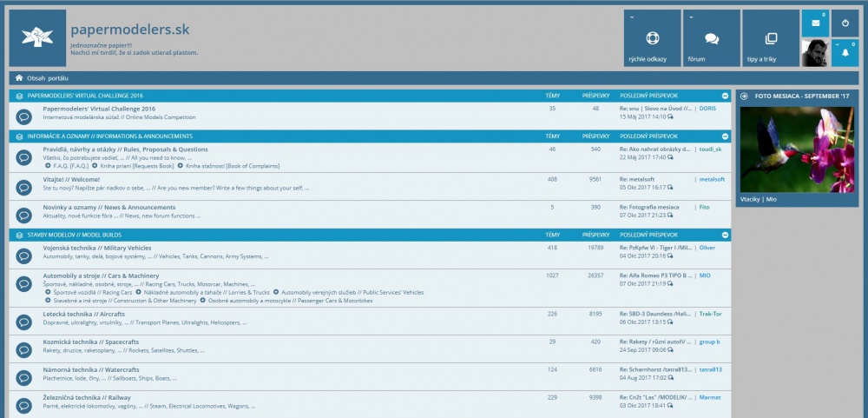The image size is (868, 418).
Task: Click the power logout icon
Action: tap(845, 23)
